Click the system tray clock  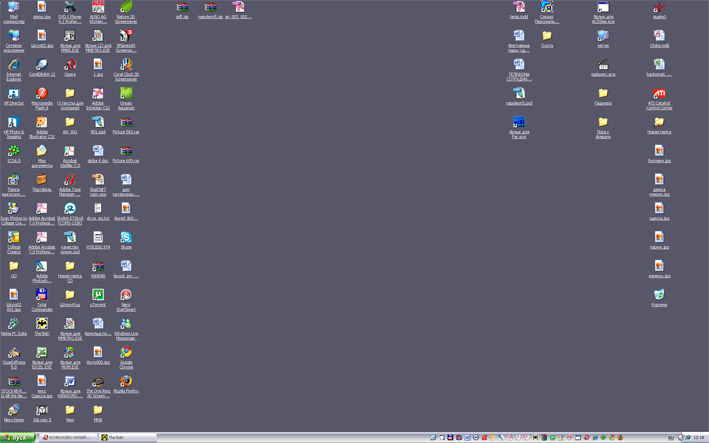click(x=698, y=438)
